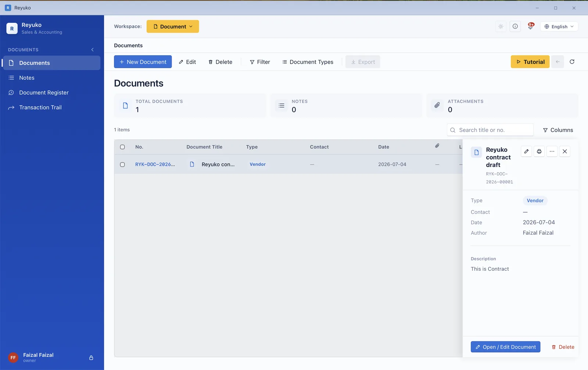Click the Documents breadcrumb title
588x370 pixels.
pos(128,46)
